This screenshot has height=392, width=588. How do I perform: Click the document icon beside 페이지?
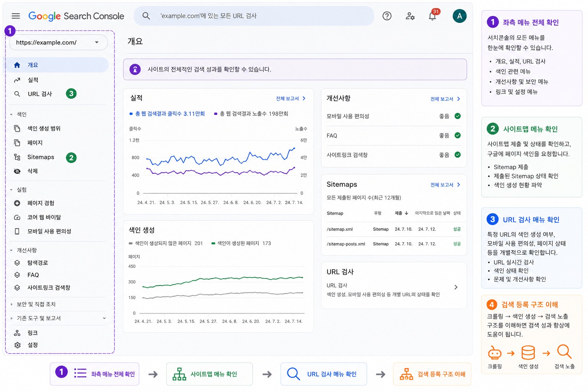pos(17,143)
